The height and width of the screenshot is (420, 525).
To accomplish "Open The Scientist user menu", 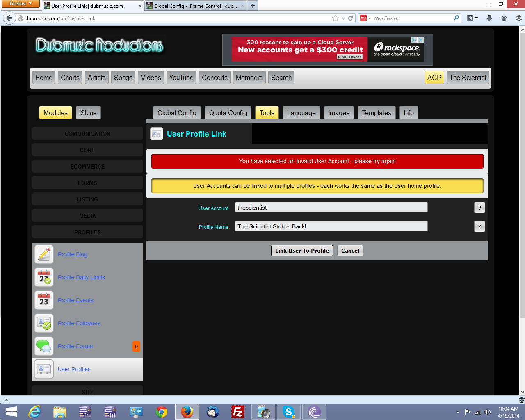I will point(468,78).
